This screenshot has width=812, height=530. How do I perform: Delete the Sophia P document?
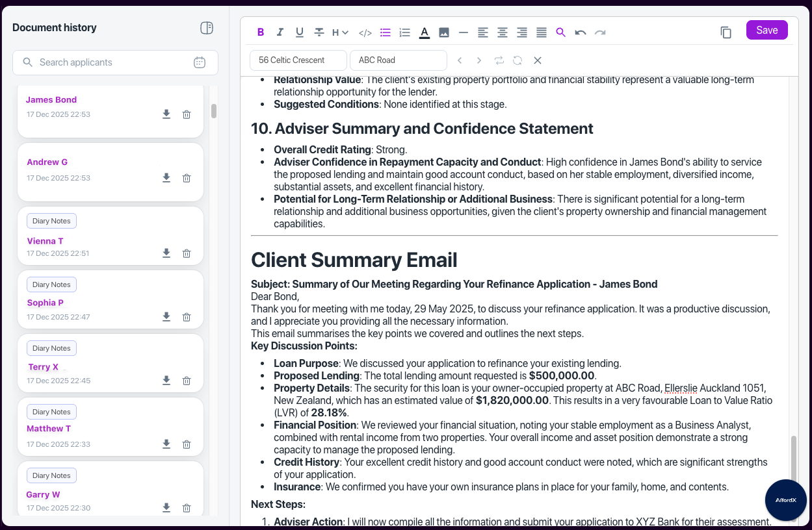(x=187, y=317)
